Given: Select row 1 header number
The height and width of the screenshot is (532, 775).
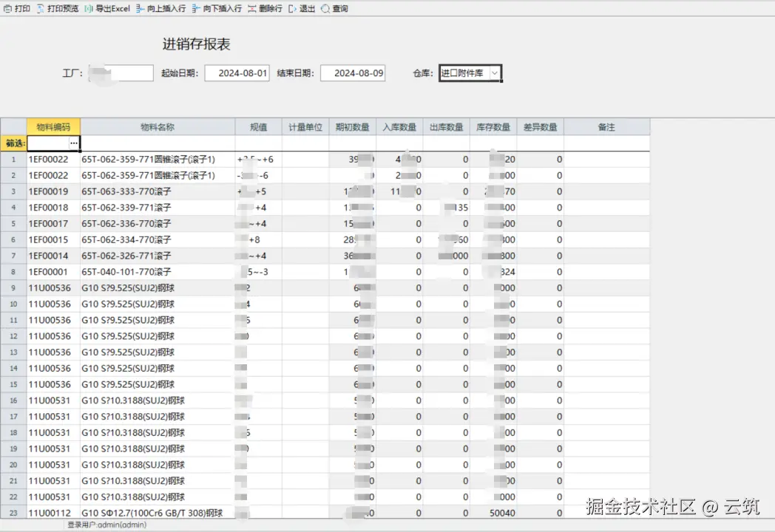Looking at the screenshot, I should pos(13,160).
